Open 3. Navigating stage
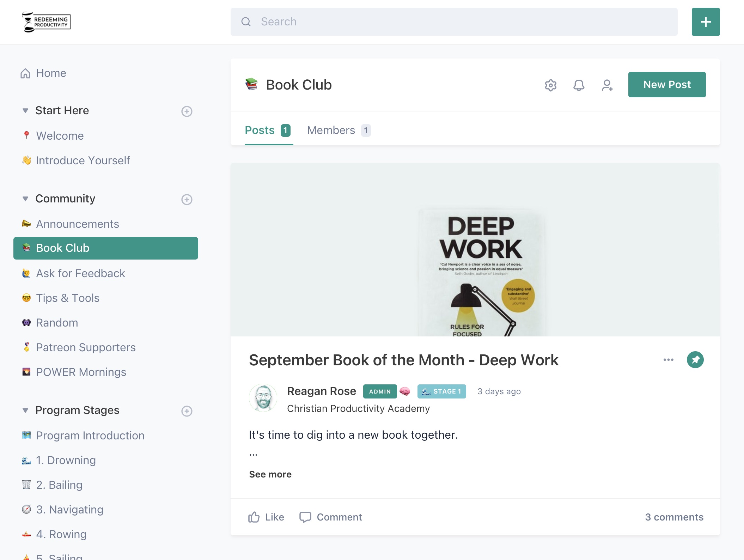Image resolution: width=744 pixels, height=560 pixels. pyautogui.click(x=70, y=510)
